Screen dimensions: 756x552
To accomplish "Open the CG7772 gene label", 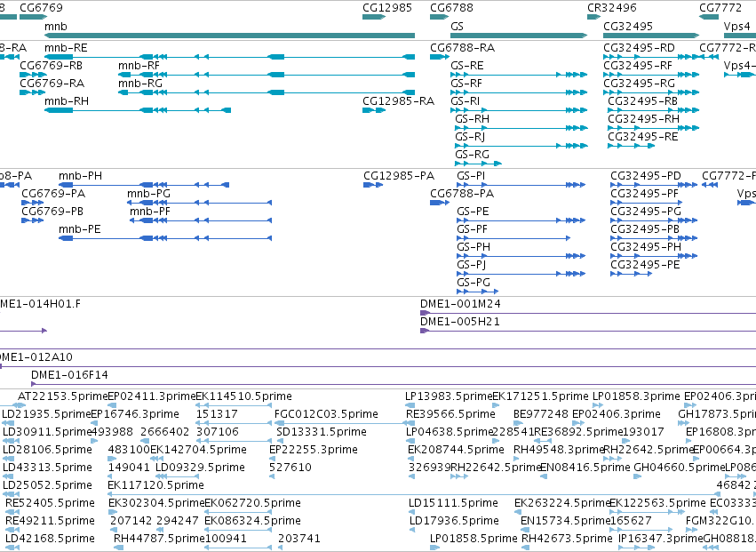I will (x=720, y=8).
